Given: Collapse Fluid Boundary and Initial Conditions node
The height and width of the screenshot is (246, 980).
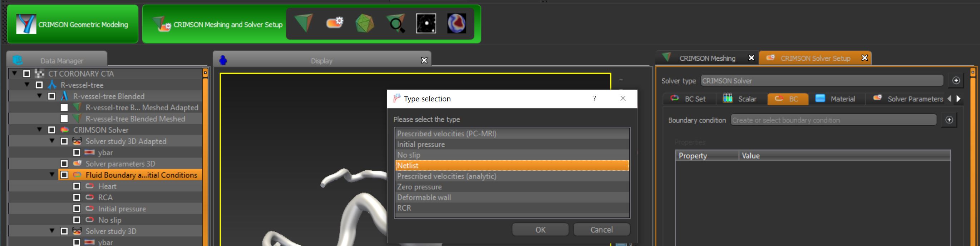Looking at the screenshot, I should pos(52,175).
